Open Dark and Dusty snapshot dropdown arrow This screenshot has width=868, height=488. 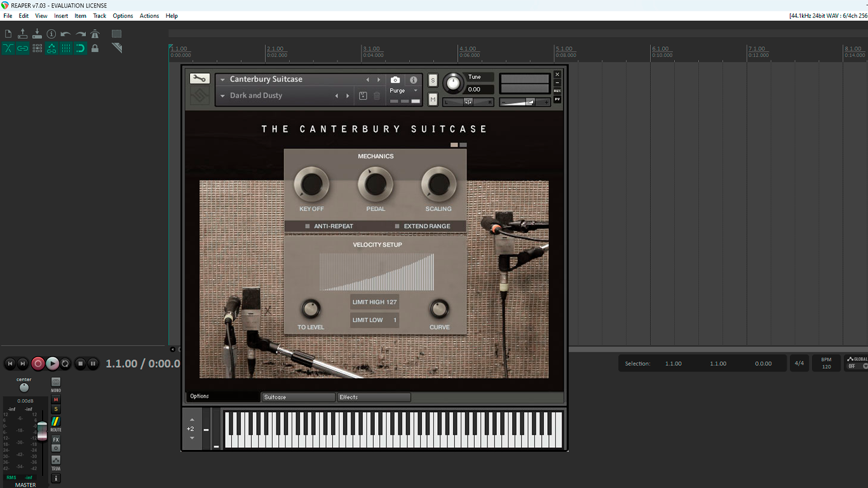[x=222, y=96]
